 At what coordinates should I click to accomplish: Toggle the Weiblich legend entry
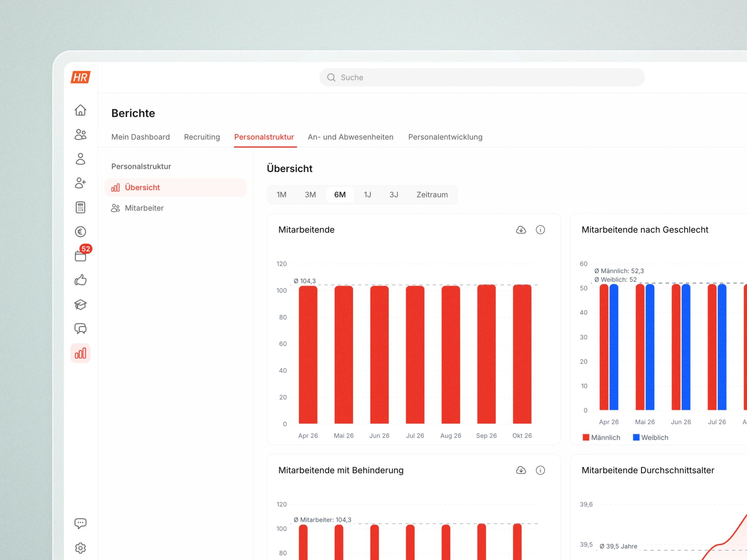[651, 437]
